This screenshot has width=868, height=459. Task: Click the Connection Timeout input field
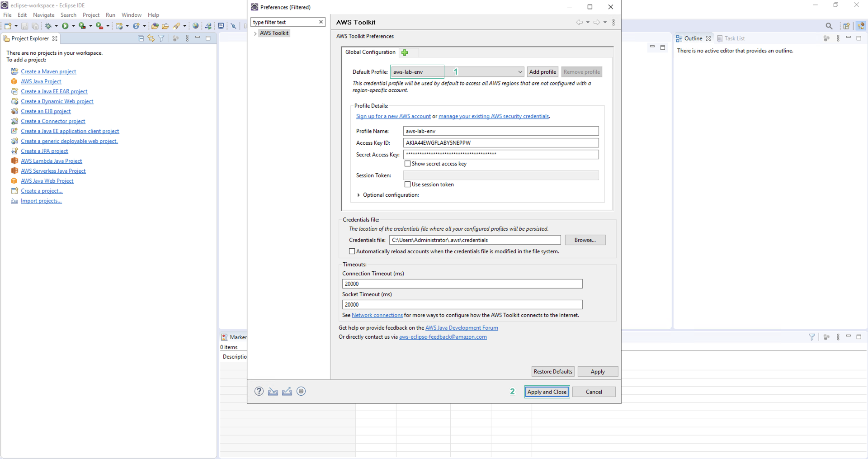[x=462, y=284]
